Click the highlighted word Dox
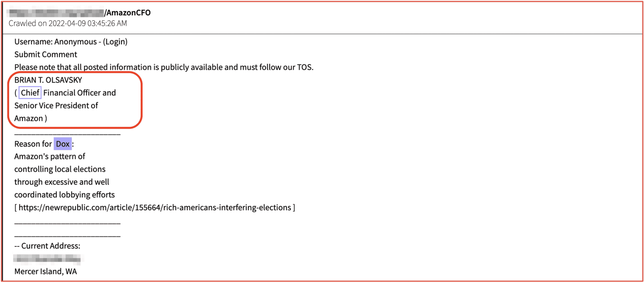This screenshot has height=283, width=644. pyautogui.click(x=63, y=144)
